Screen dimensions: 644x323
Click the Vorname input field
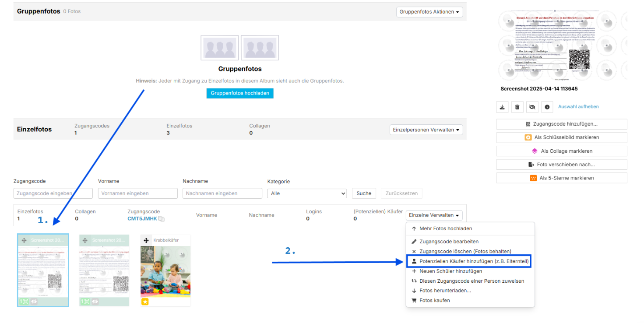pyautogui.click(x=138, y=193)
